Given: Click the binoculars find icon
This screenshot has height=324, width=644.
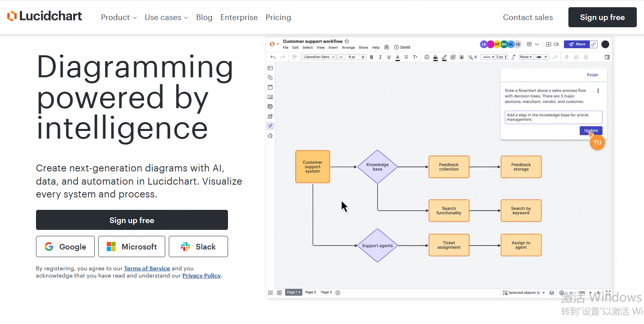Looking at the screenshot, I should [x=386, y=47].
